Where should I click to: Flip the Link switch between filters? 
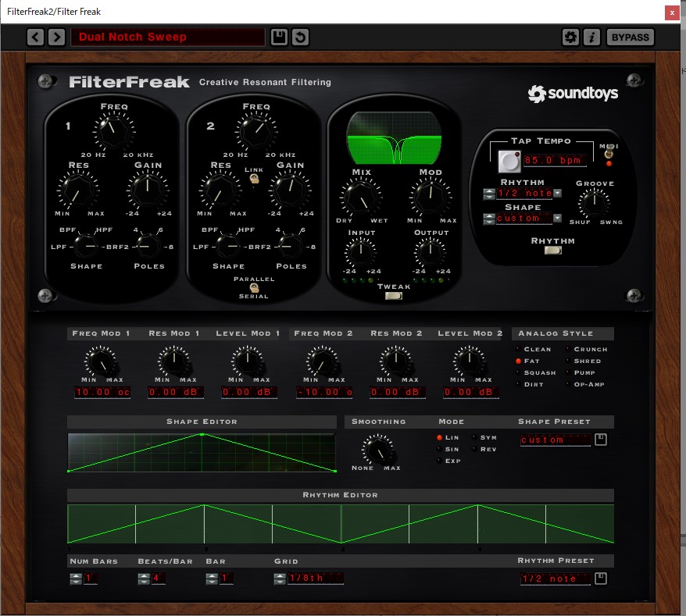pyautogui.click(x=254, y=178)
